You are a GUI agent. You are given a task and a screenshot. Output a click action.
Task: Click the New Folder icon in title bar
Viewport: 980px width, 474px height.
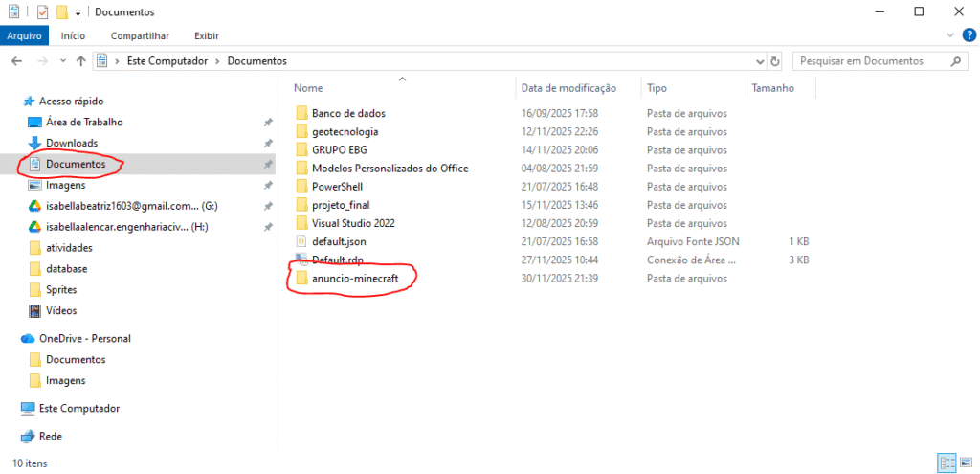[61, 12]
